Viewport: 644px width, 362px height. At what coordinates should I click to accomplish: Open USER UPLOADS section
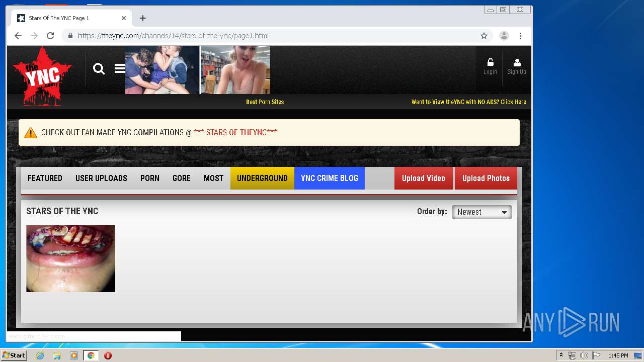pos(101,178)
